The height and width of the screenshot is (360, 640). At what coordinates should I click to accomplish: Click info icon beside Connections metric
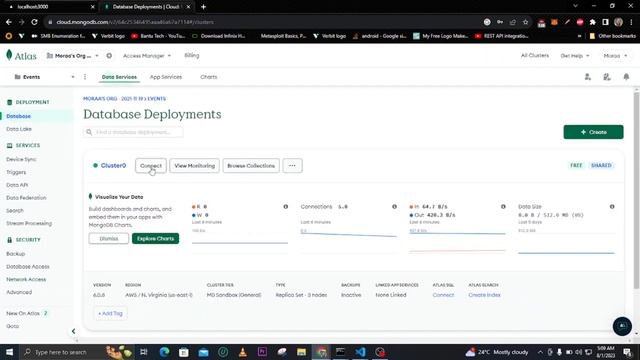tap(394, 207)
